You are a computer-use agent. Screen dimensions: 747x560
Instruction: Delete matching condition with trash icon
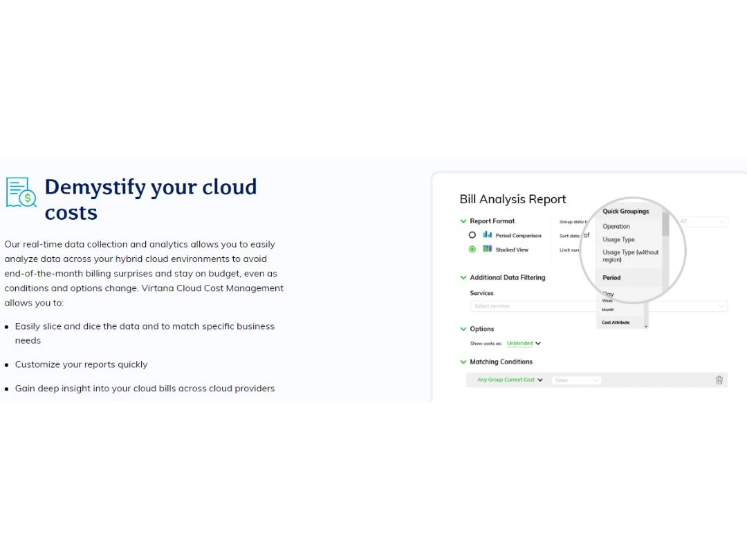(719, 380)
